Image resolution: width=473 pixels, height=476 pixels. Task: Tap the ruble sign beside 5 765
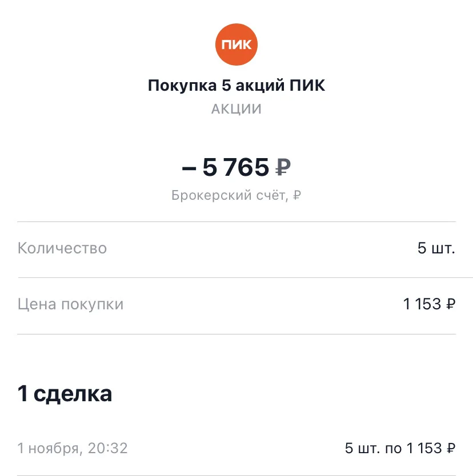tap(283, 167)
